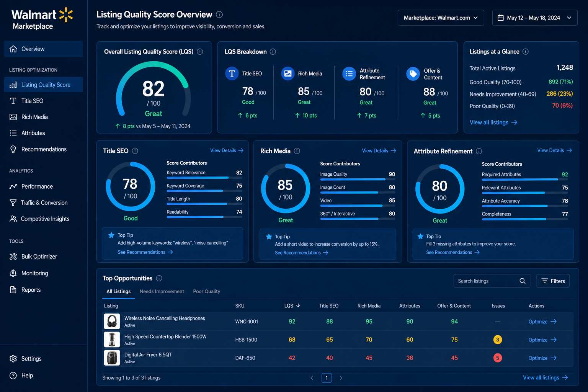Viewport: 588px width, 392px height.
Task: Click the Rich Media breakdown image icon
Action: (x=288, y=73)
